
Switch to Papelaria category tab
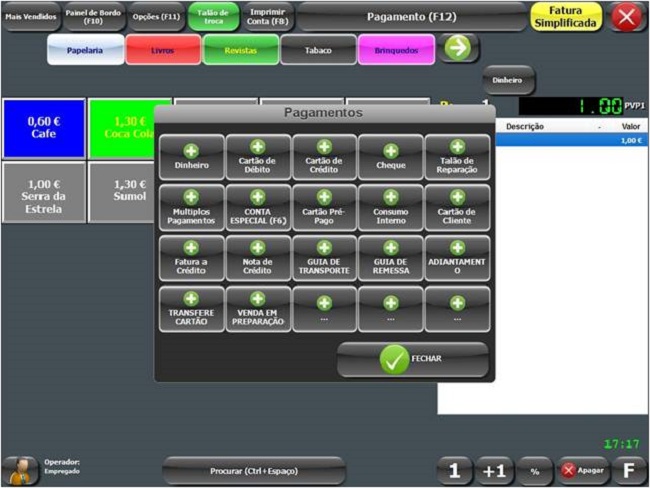point(85,49)
